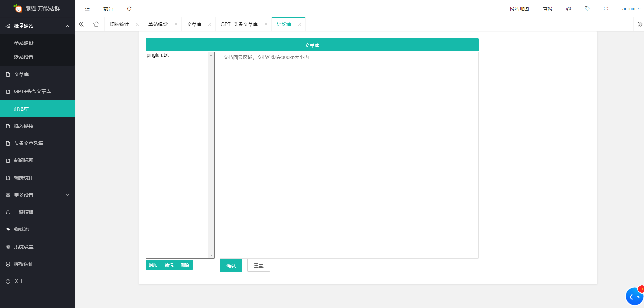The width and height of the screenshot is (644, 308).
Task: Open GPT+头条文章库 in sidebar
Action: pyautogui.click(x=37, y=91)
